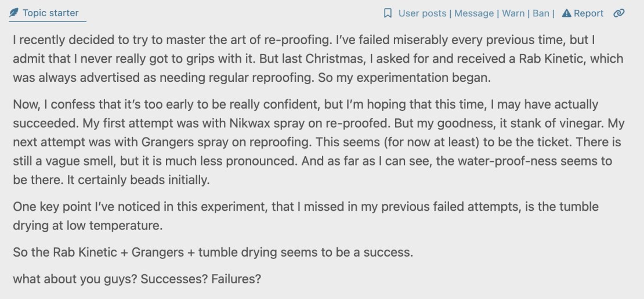The image size is (644, 299).
Task: Click the line "So the Rab Kinetic + Grangers"
Action: (212, 253)
